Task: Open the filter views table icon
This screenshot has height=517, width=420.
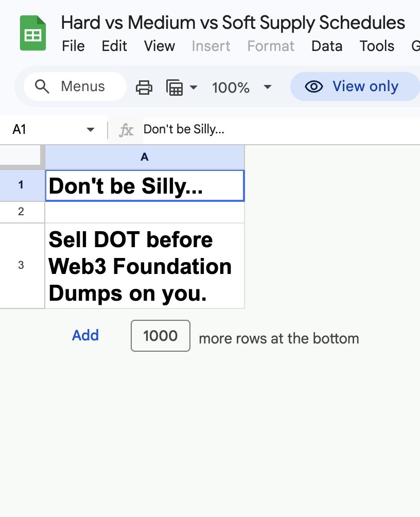Action: click(174, 88)
